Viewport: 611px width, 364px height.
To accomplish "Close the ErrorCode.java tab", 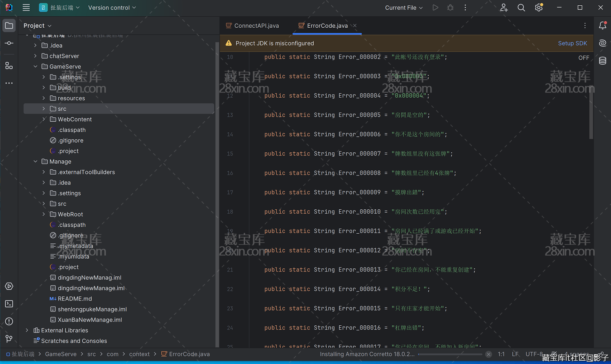I will [x=355, y=25].
